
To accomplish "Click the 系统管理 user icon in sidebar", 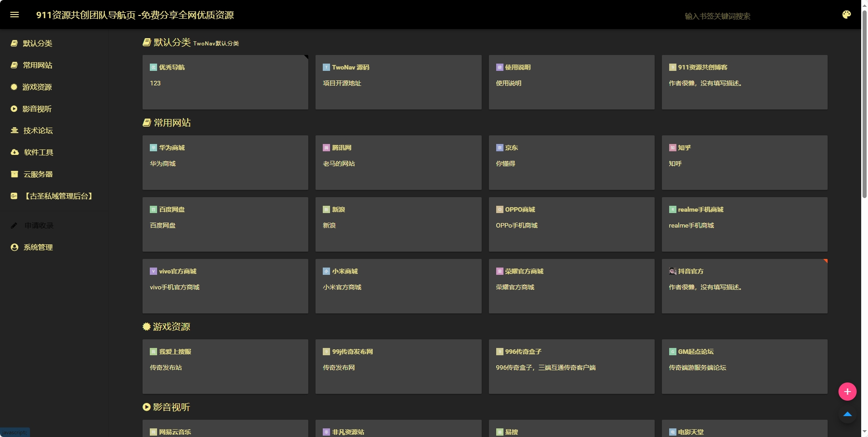I will pos(15,247).
